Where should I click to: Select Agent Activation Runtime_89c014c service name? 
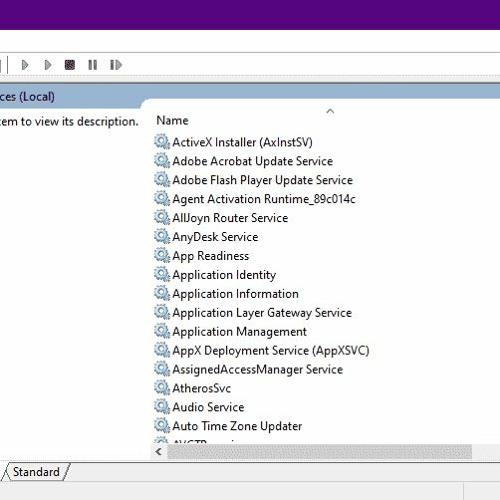(264, 199)
